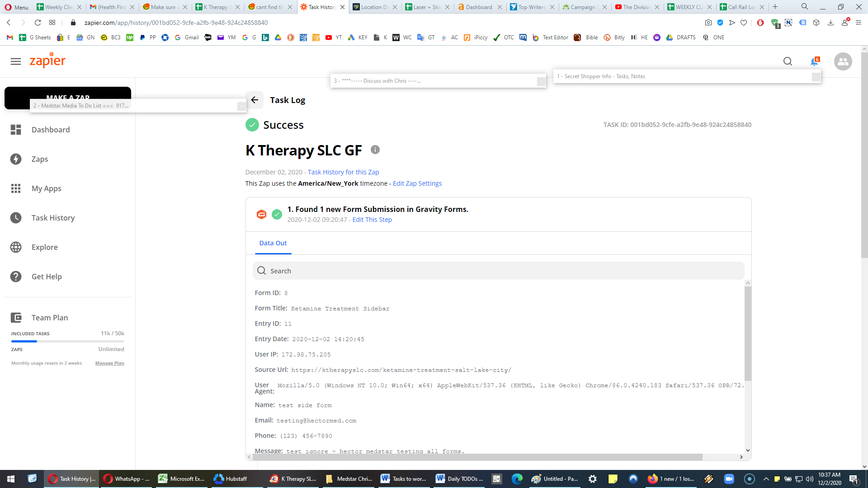Click the Data Out search field

(498, 271)
